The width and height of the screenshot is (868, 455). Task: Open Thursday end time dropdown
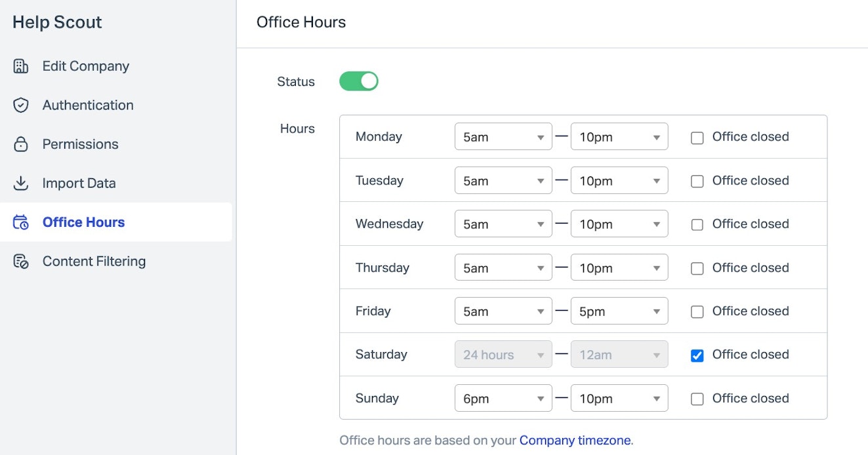pyautogui.click(x=619, y=267)
